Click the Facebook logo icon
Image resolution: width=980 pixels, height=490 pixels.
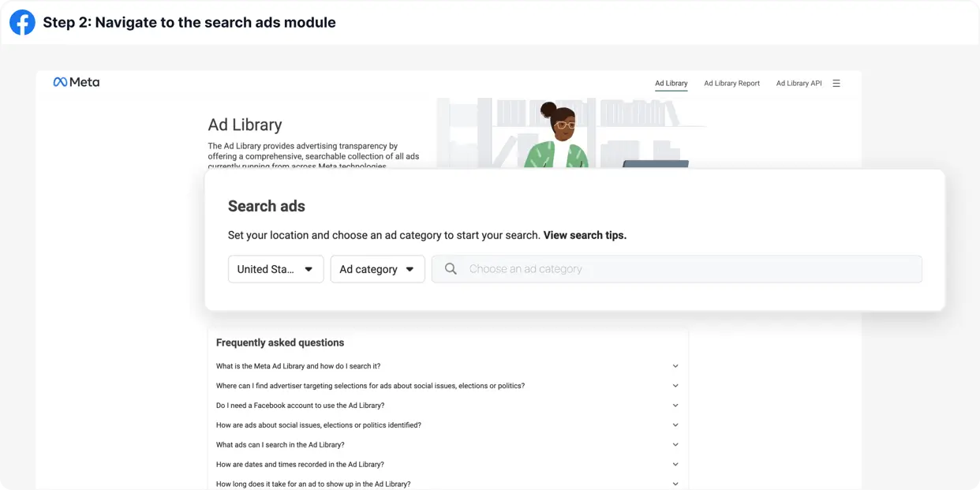pos(22,22)
